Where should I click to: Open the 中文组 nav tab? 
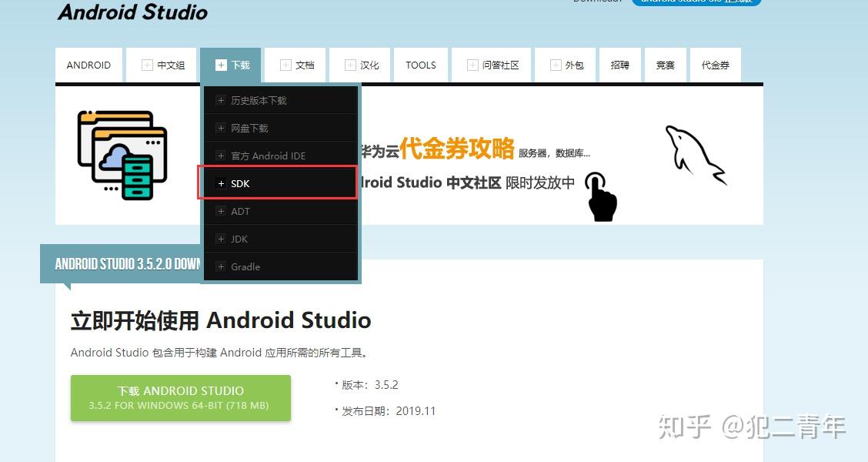coord(161,65)
